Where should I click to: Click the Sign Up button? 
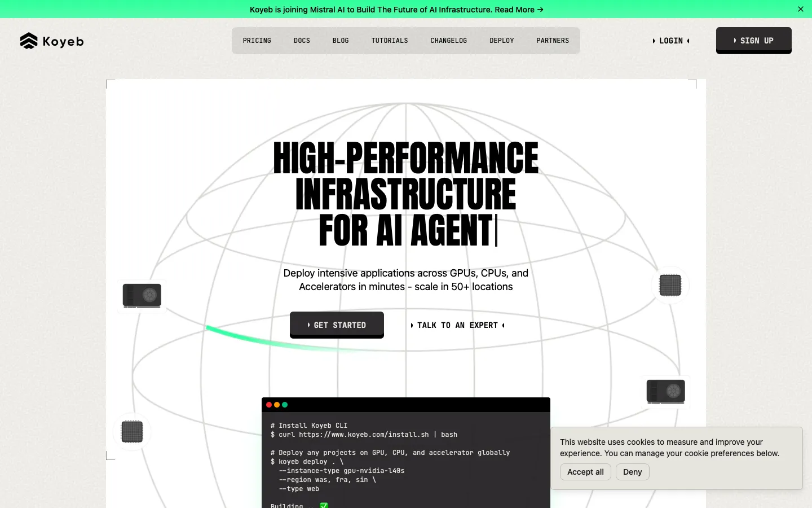click(754, 40)
